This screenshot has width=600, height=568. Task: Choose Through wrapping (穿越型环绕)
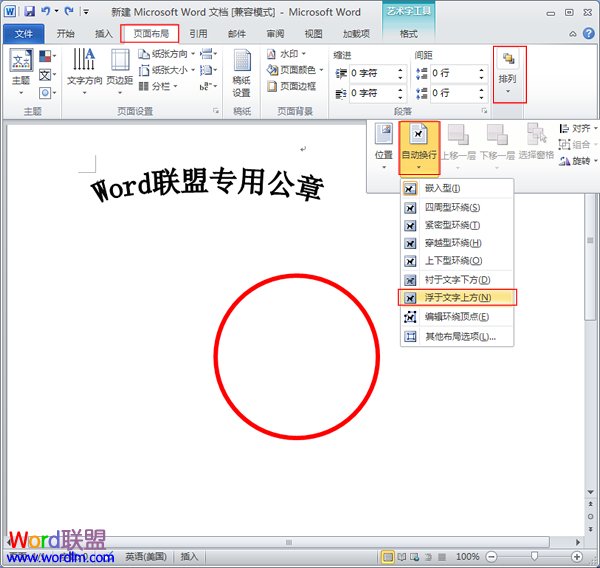click(457, 243)
